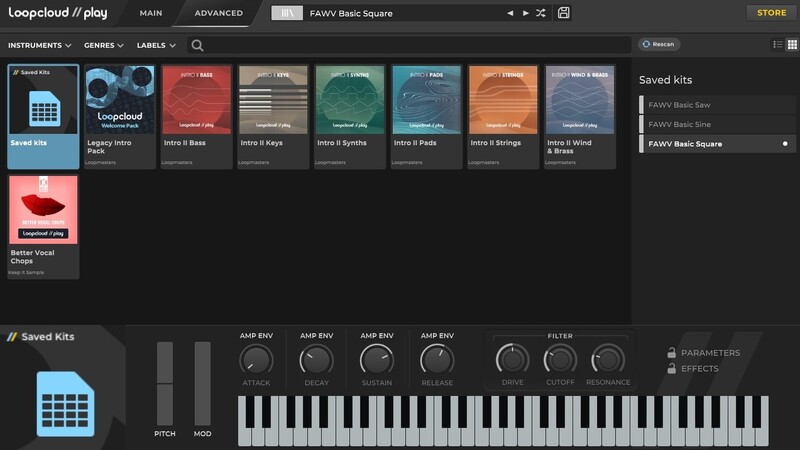
Task: Open the Intro II Pads pack
Action: pos(427,116)
